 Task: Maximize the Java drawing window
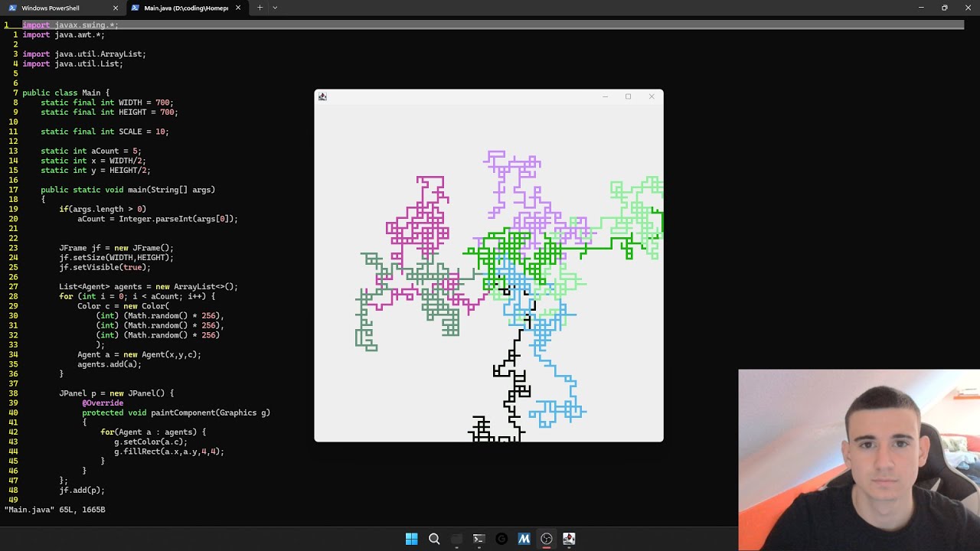tap(628, 96)
